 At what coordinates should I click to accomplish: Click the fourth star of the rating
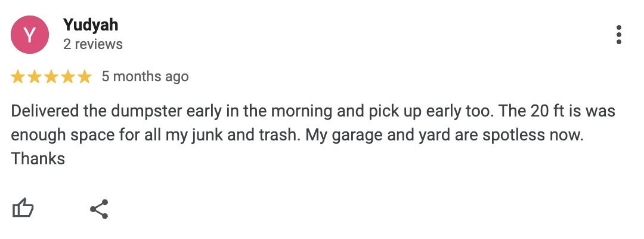point(68,76)
